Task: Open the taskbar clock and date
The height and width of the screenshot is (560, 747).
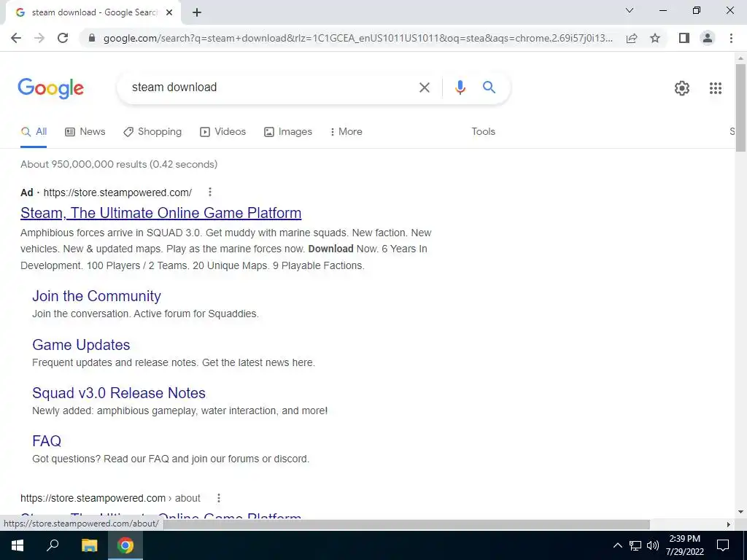Action: coord(684,545)
